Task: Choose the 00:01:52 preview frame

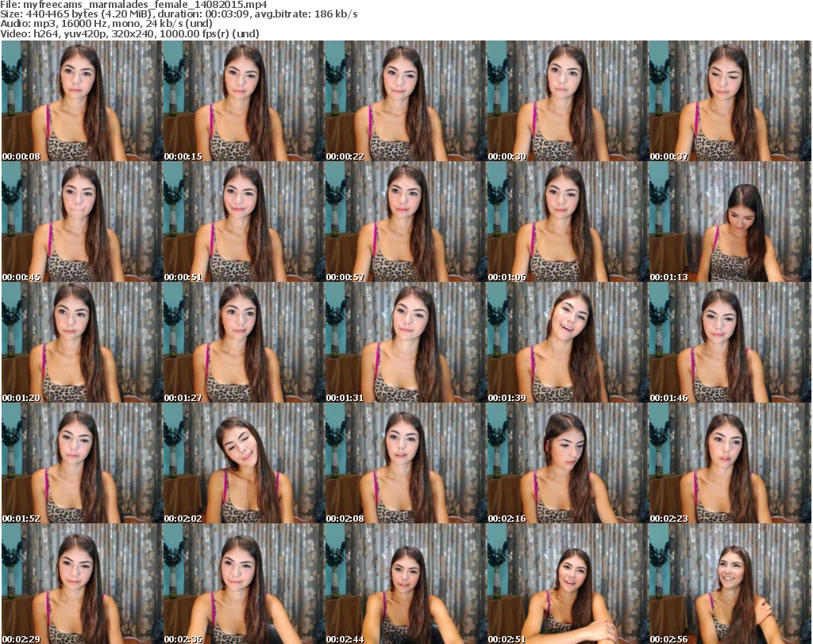Action: (82, 463)
